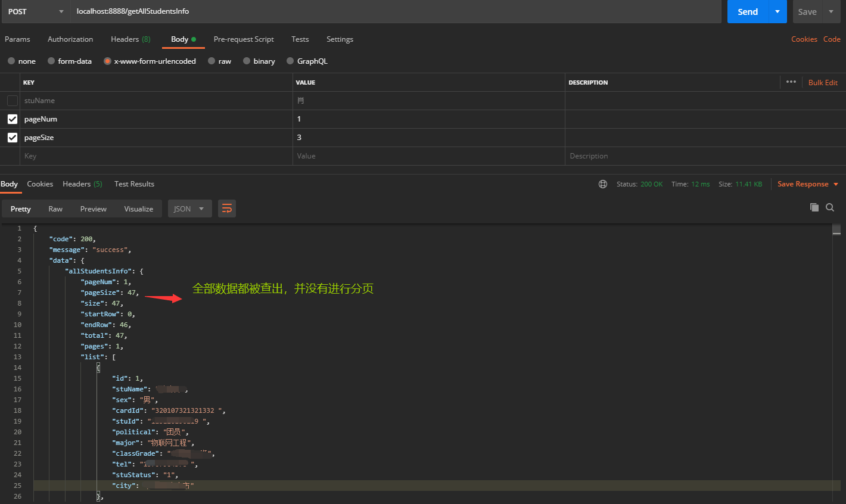Open the Authorization tab
This screenshot has width=846, height=504.
(70, 39)
